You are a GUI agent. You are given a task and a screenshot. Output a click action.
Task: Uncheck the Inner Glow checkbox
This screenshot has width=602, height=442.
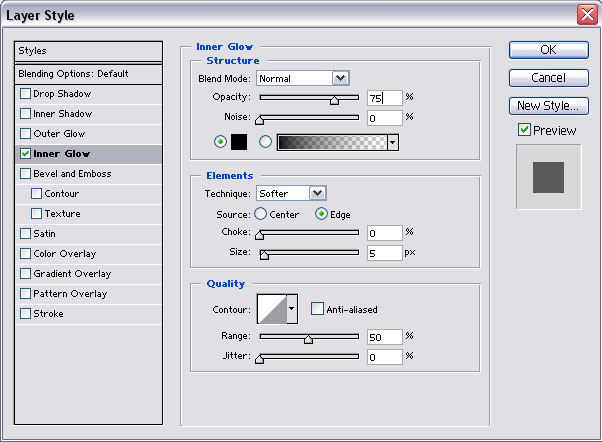26,154
